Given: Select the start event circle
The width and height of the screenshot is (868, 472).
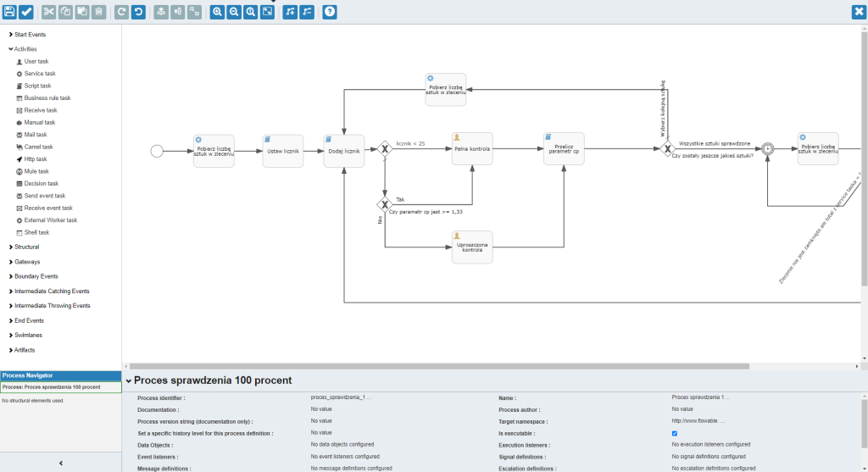Looking at the screenshot, I should tap(157, 151).
